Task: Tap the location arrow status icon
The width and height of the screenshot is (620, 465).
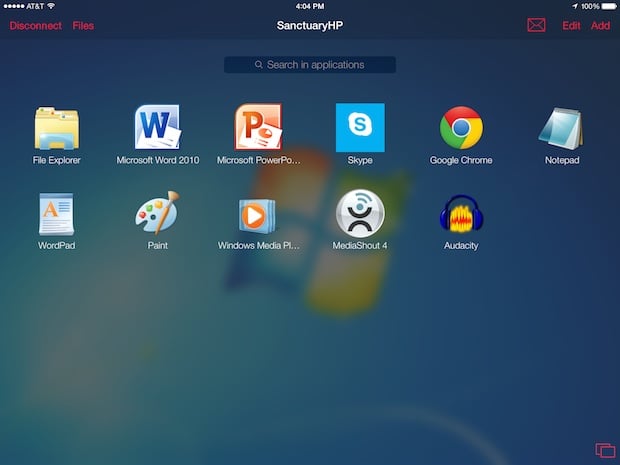Action: tap(575, 6)
